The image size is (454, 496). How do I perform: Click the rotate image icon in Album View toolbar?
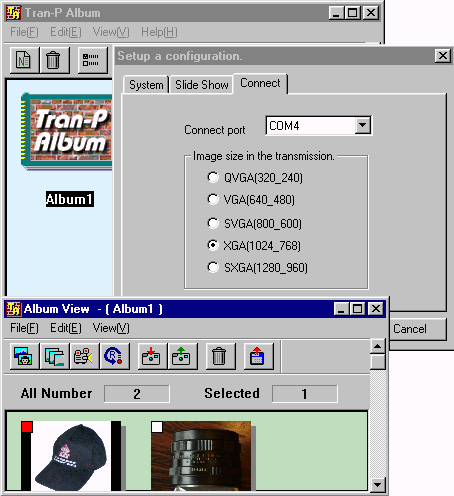(x=114, y=356)
